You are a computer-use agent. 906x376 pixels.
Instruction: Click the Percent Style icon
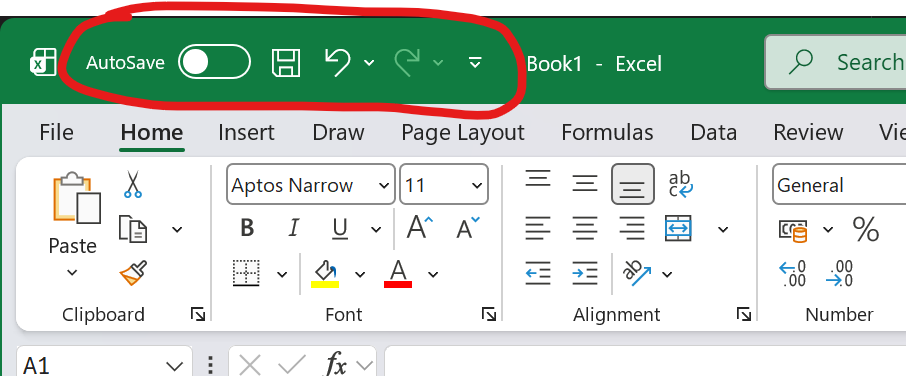(866, 229)
